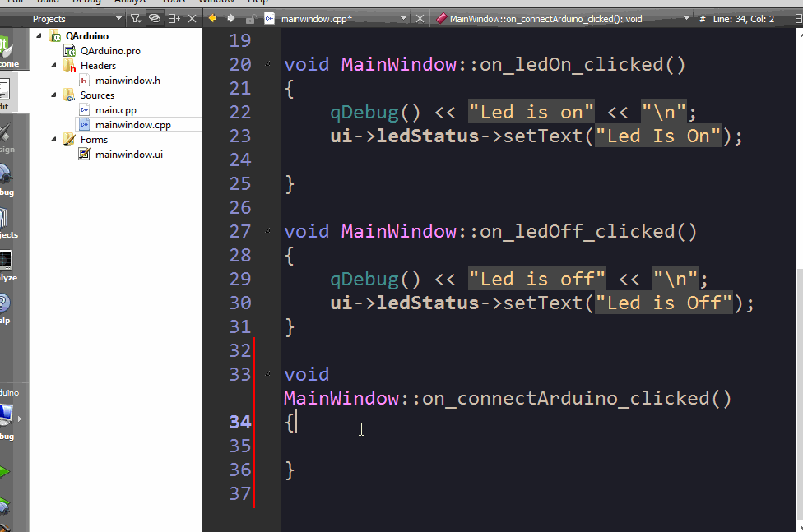Collapse the on_ledOn_clicked function fold marker
Screen dimensions: 803x532
[x=268, y=64]
